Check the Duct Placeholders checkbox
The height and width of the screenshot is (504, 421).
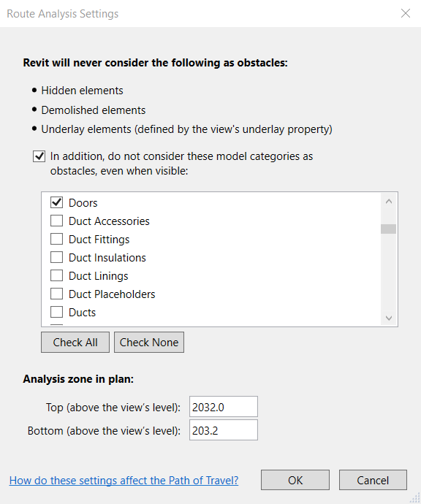56,294
